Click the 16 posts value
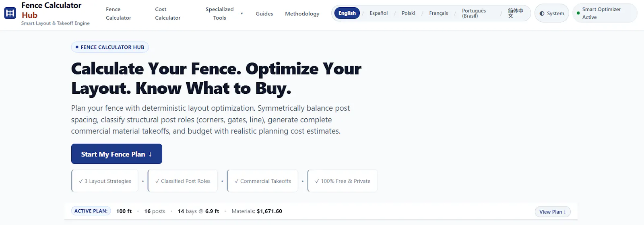The image size is (644, 225). [x=155, y=211]
